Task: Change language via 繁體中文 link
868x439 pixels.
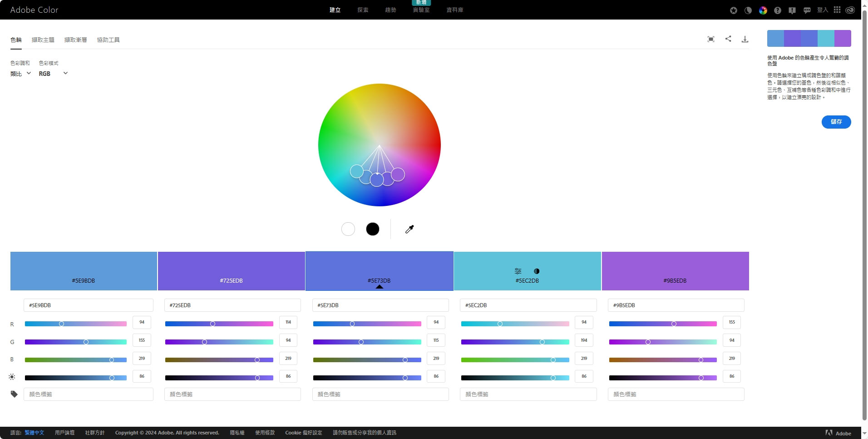Action: 35,433
